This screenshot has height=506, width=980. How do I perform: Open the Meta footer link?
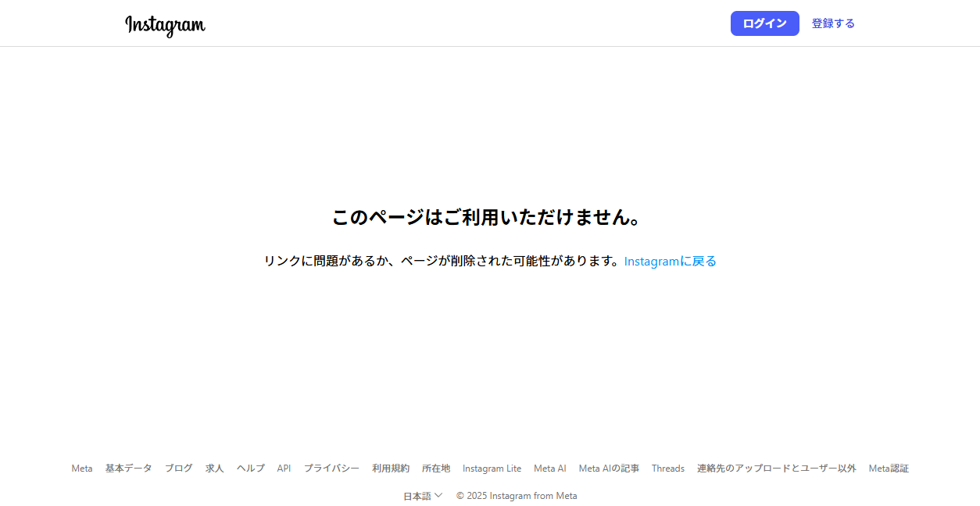pos(81,468)
